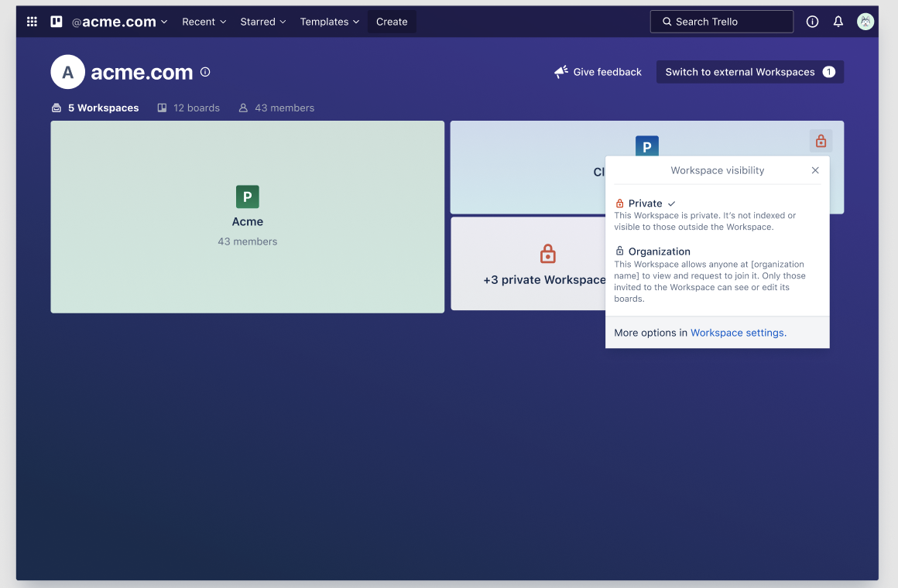898x588 pixels.
Task: Select the 12 boards tab
Action: [188, 108]
